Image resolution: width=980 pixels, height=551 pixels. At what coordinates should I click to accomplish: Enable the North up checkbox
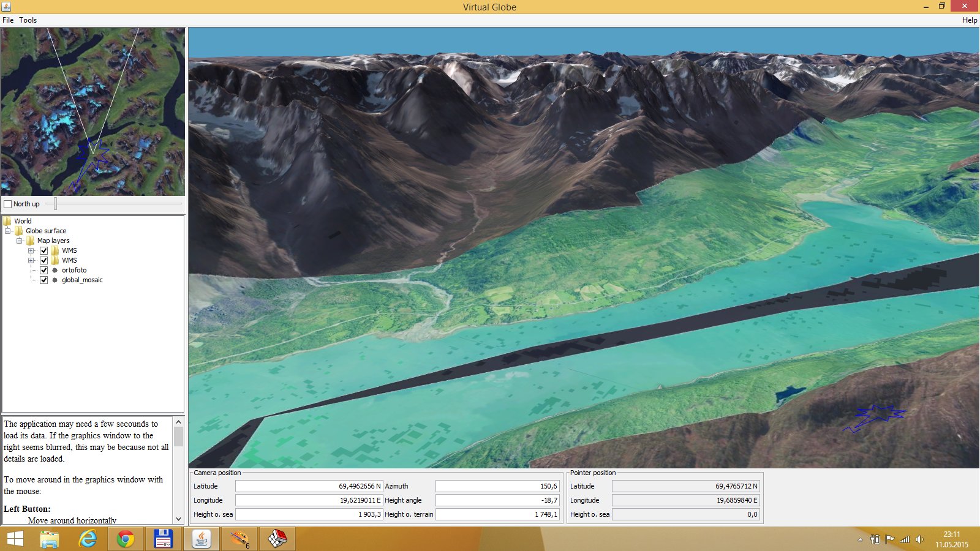point(8,204)
